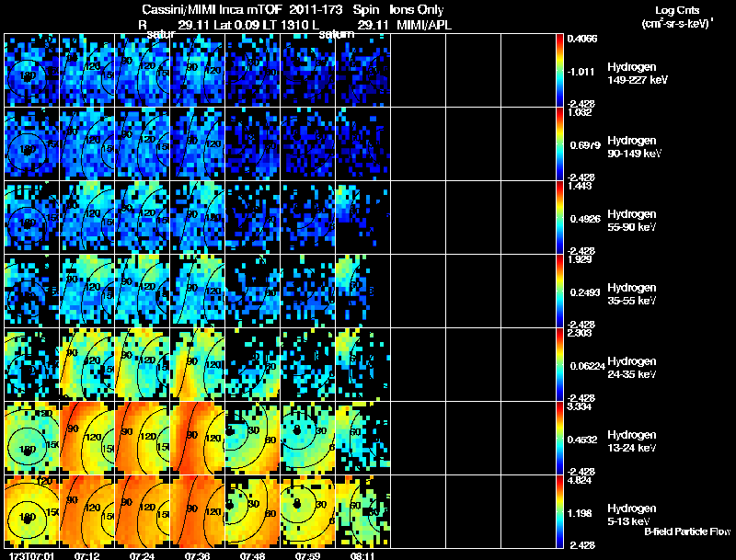This screenshot has width=736, height=560.
Task: Click the -1.011 color scale midpoint
Action: click(581, 72)
